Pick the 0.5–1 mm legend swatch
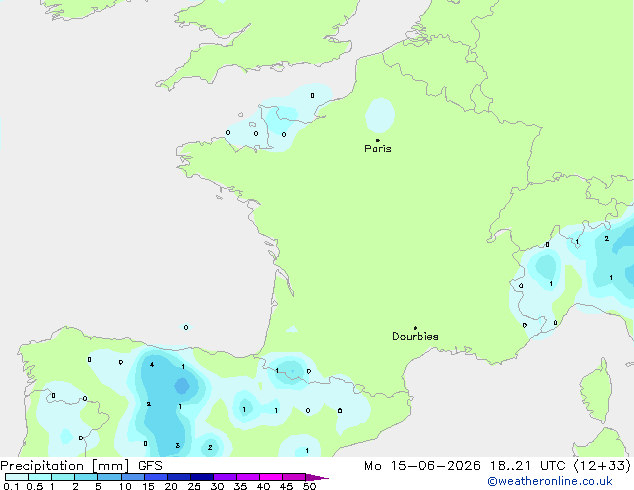Image resolution: width=634 pixels, height=490 pixels. point(40,477)
